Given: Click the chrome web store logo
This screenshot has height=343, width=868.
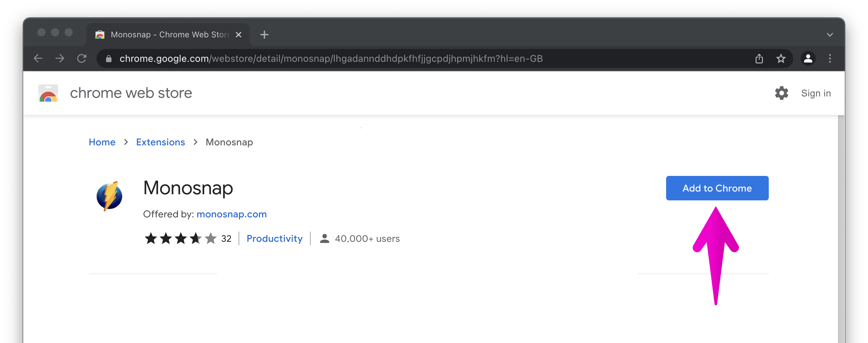Looking at the screenshot, I should pyautogui.click(x=48, y=93).
